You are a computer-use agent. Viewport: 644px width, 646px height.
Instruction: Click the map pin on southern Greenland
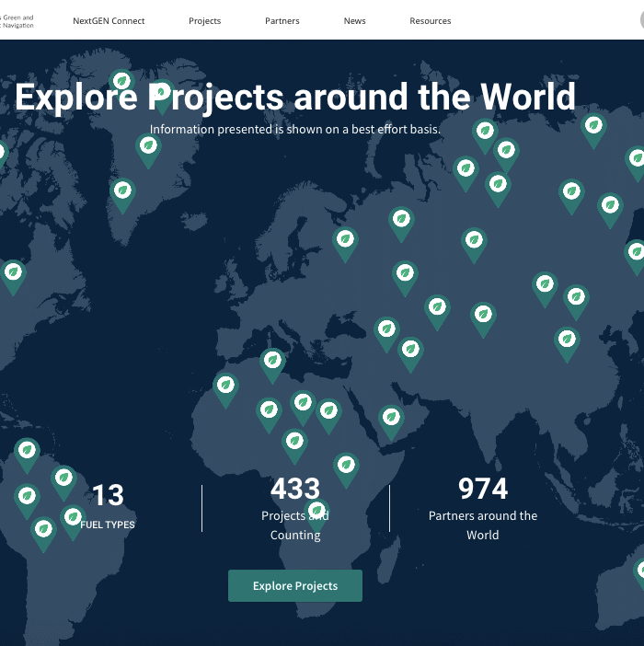(122, 192)
